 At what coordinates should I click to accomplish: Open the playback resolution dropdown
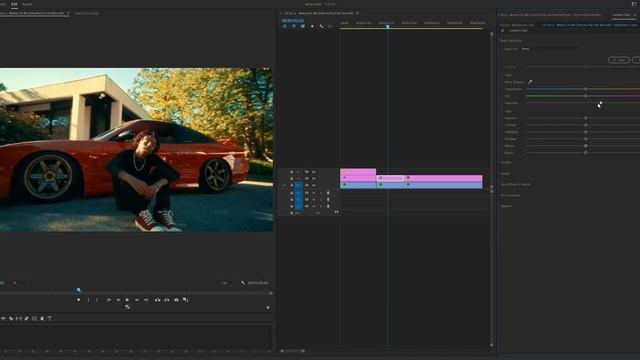[224, 282]
